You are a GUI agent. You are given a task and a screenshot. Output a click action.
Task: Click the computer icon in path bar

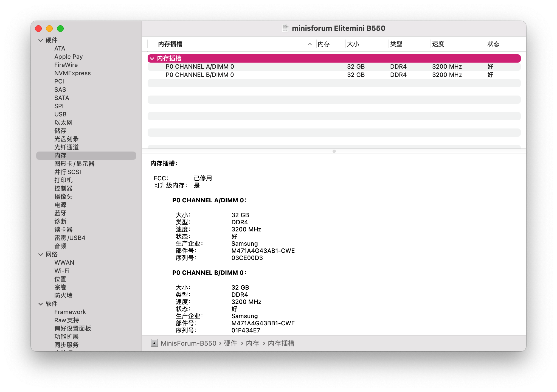click(154, 343)
